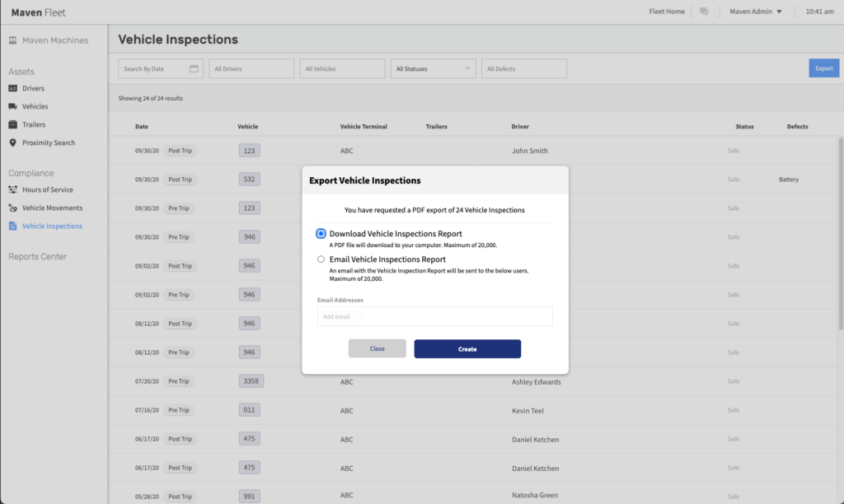Click driver name Natosha Green
The height and width of the screenshot is (504, 844).
(534, 495)
